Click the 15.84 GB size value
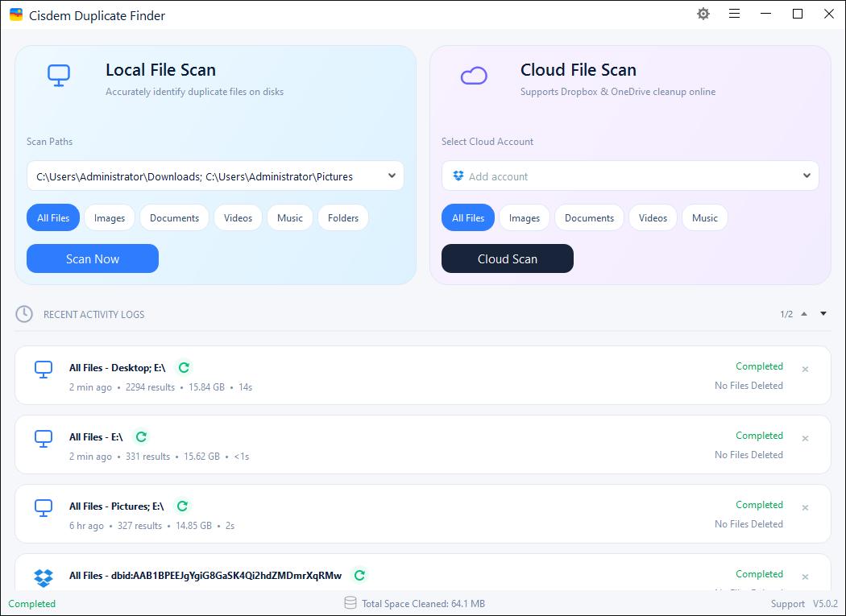 (x=206, y=387)
